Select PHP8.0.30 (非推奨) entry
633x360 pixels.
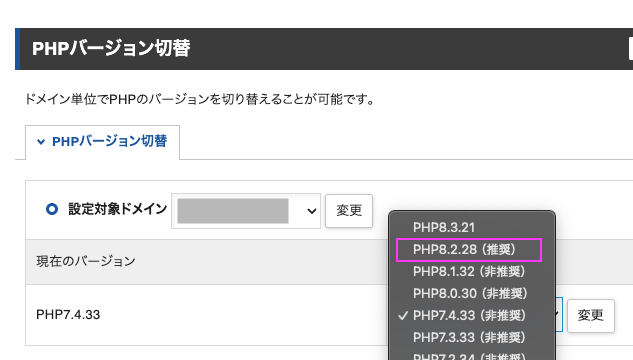(x=472, y=293)
